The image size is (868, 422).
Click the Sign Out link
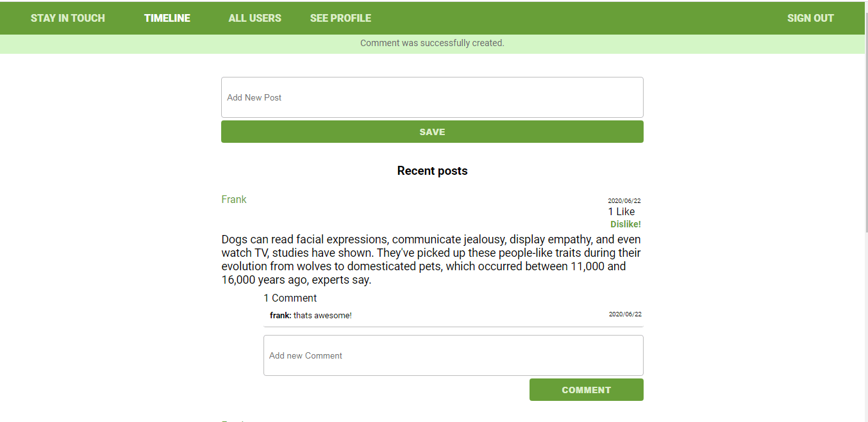coord(810,18)
